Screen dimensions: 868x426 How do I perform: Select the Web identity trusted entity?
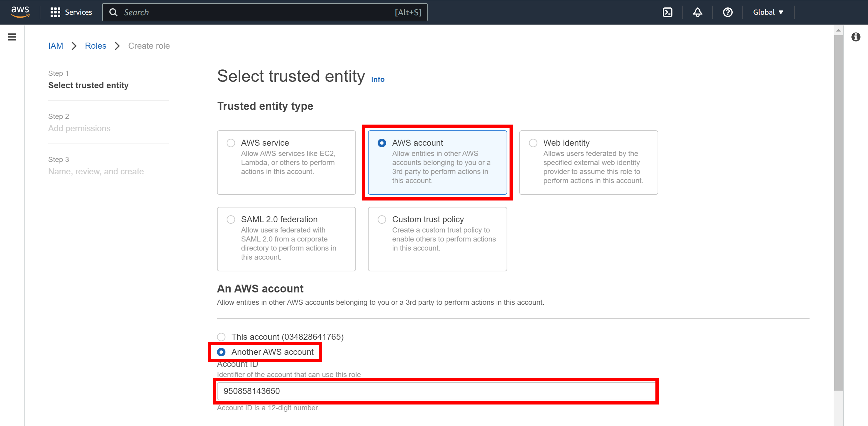tap(533, 143)
